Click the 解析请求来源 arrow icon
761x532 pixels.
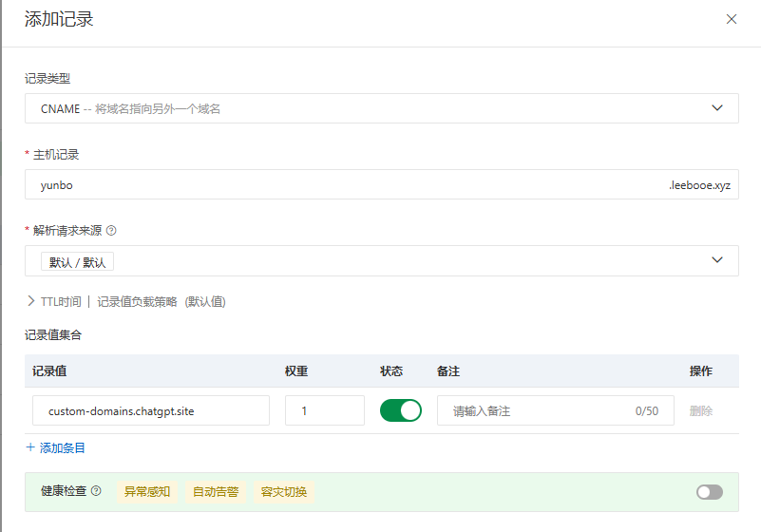(x=717, y=259)
